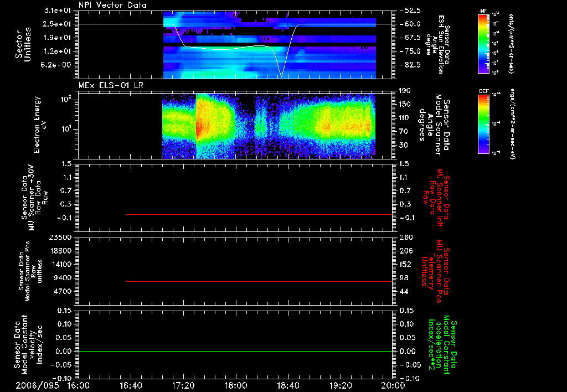The height and width of the screenshot is (392, 567).
Task: Select the 16:00 time axis label
Action: coord(79,385)
